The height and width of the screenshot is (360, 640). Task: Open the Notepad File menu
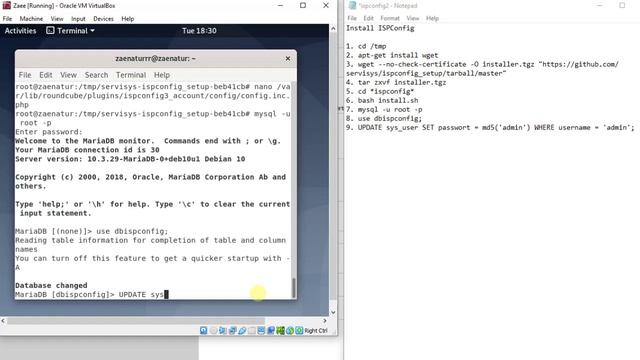click(352, 18)
